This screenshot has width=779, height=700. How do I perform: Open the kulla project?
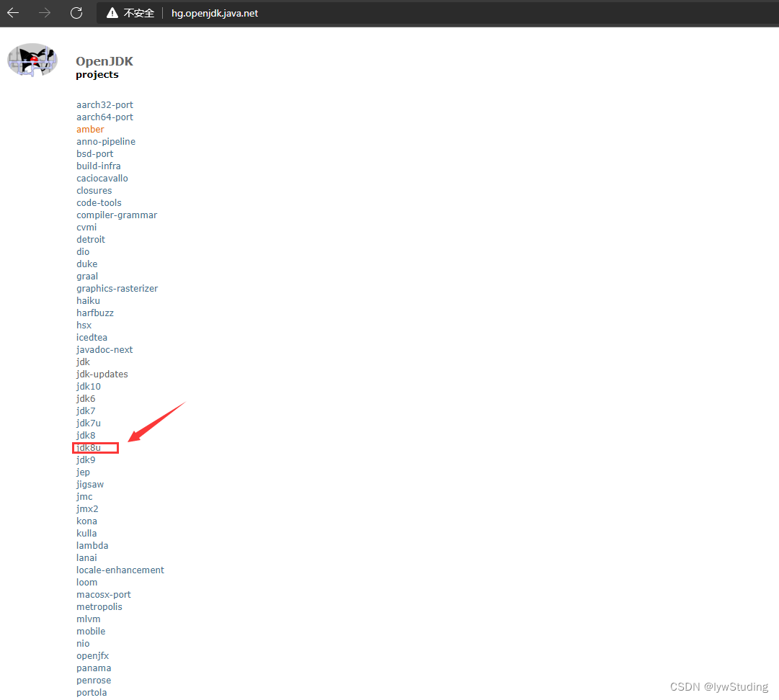[x=87, y=533]
